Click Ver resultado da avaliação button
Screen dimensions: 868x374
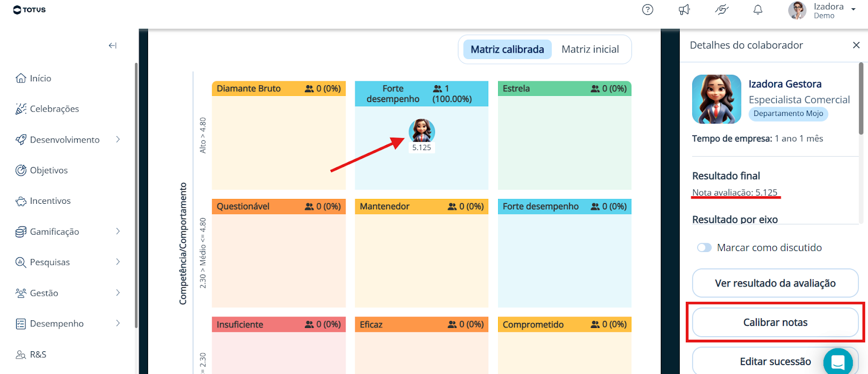[x=775, y=283]
